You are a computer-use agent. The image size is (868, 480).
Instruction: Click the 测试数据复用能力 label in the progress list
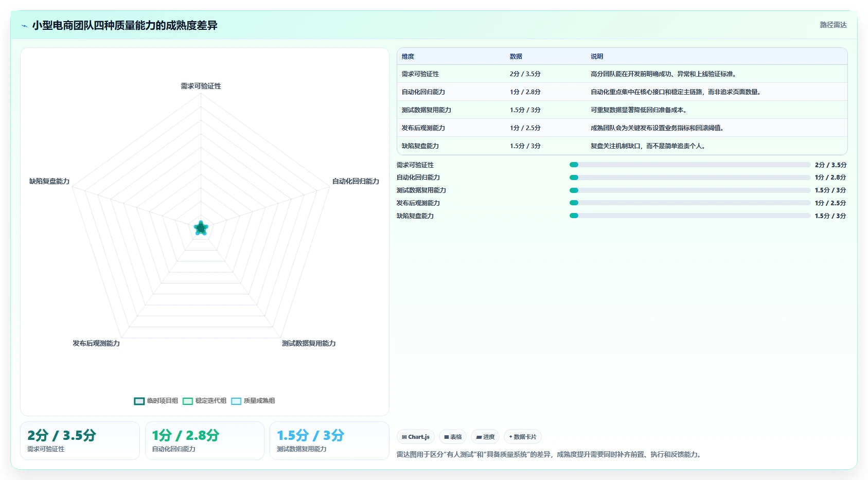pos(421,190)
